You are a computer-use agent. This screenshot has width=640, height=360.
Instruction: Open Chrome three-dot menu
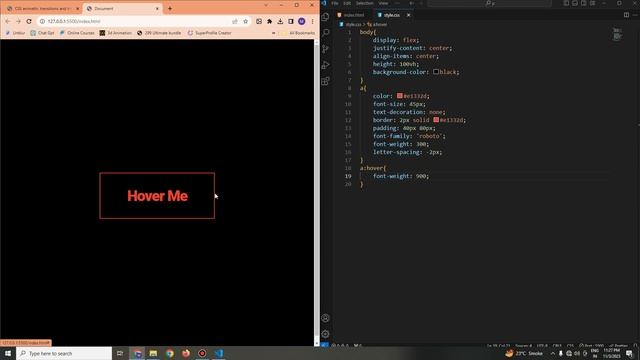[x=312, y=21]
